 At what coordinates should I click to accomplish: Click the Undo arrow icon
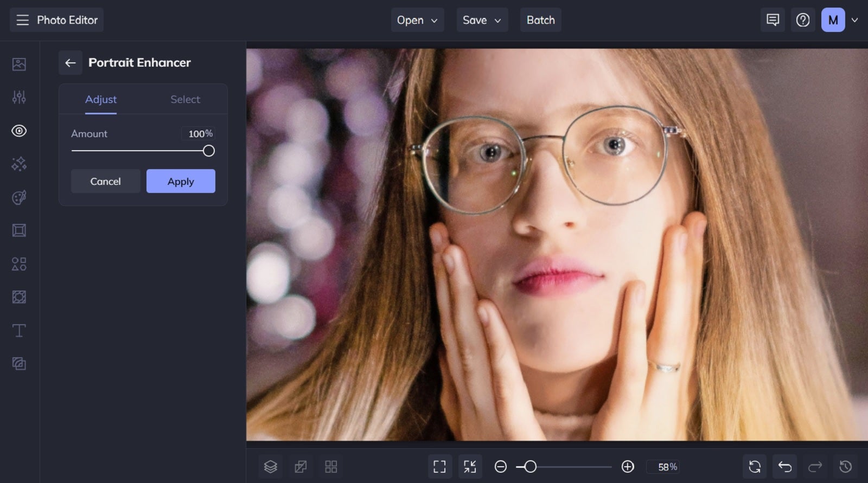tap(784, 467)
